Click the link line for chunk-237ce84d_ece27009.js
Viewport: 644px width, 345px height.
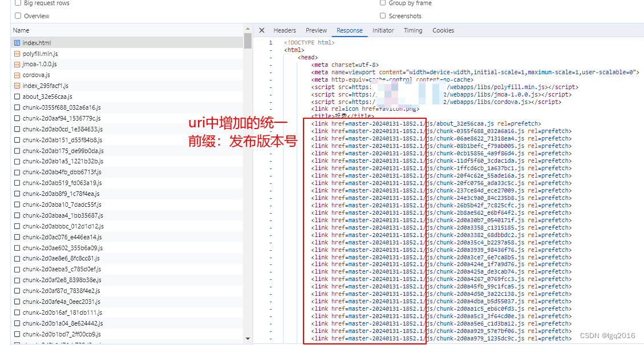[441, 190]
